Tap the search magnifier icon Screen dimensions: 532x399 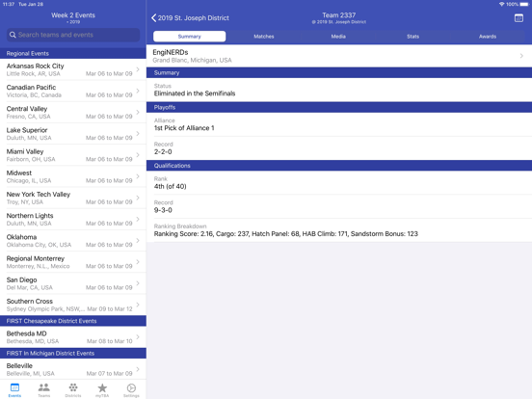pyautogui.click(x=13, y=35)
